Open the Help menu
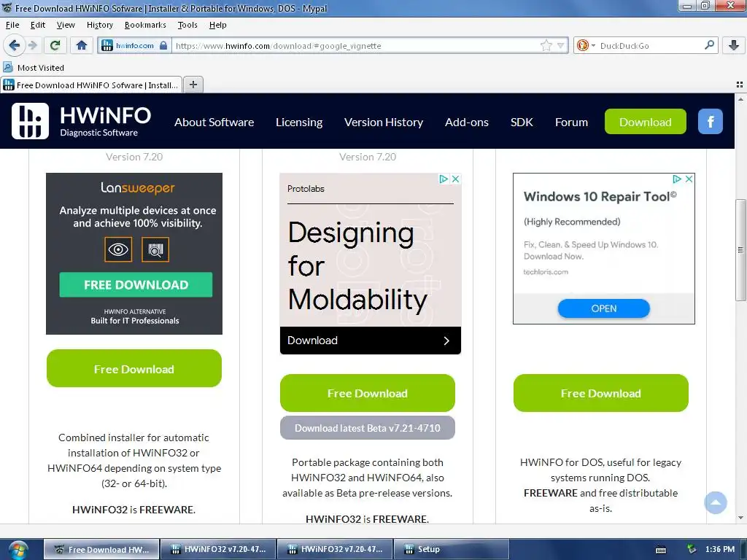 (217, 25)
